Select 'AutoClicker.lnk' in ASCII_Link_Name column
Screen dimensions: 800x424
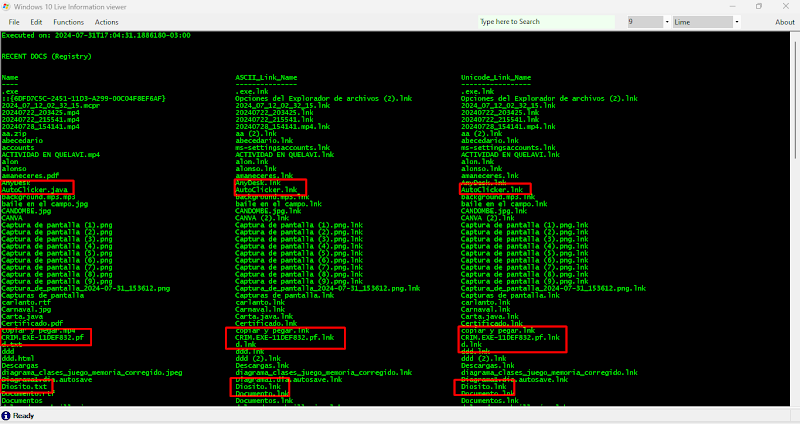(266, 190)
